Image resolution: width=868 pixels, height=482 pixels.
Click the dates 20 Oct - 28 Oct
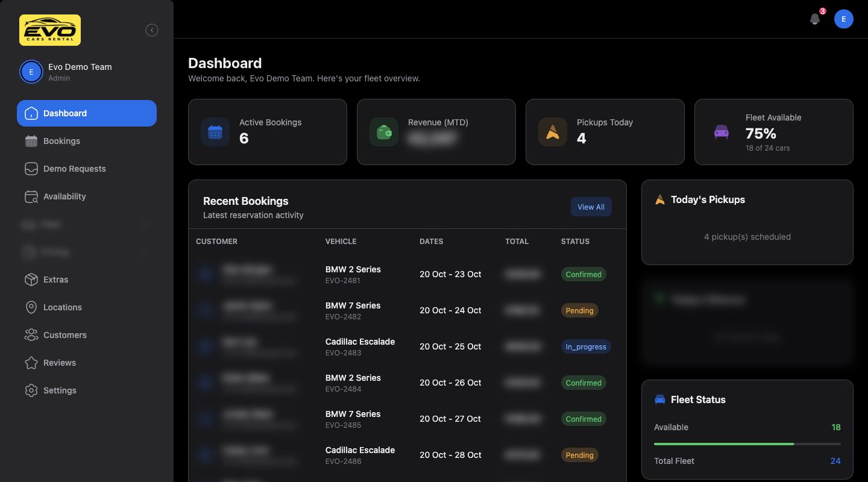tap(450, 455)
